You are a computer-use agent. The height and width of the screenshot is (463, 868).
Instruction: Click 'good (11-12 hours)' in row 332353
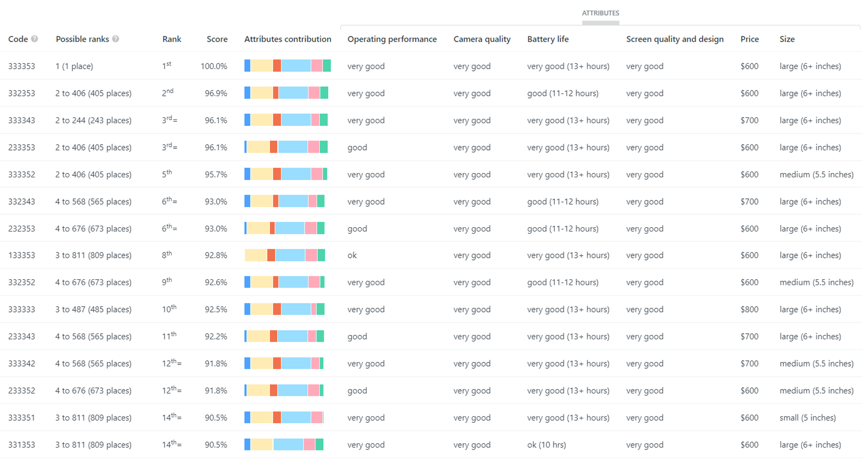[563, 93]
